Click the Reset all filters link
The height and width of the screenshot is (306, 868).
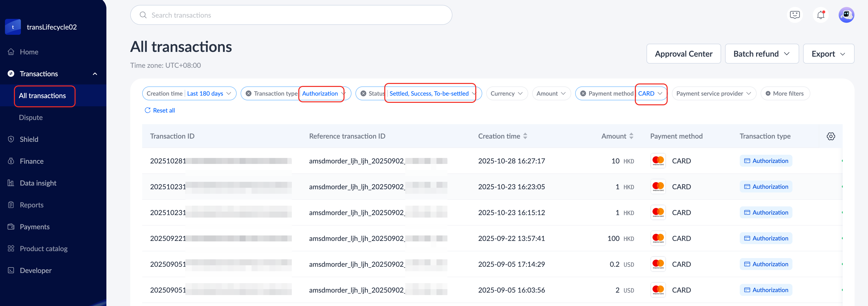coord(160,111)
